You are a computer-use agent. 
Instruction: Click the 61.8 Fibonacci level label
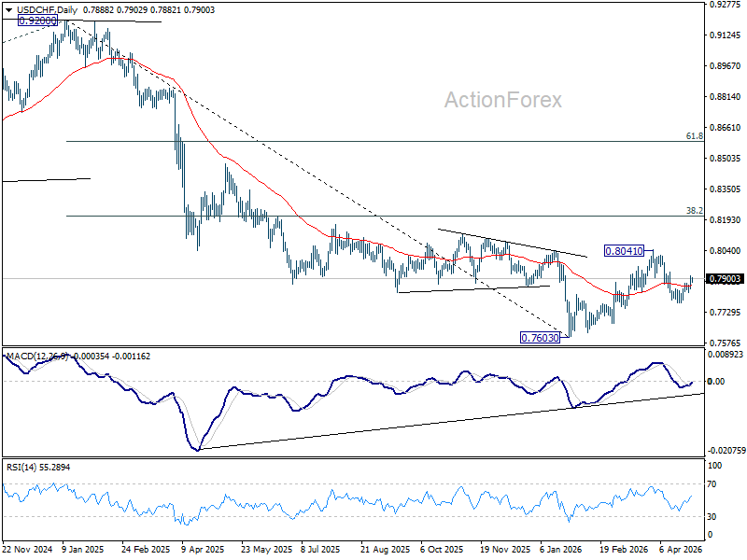click(694, 136)
